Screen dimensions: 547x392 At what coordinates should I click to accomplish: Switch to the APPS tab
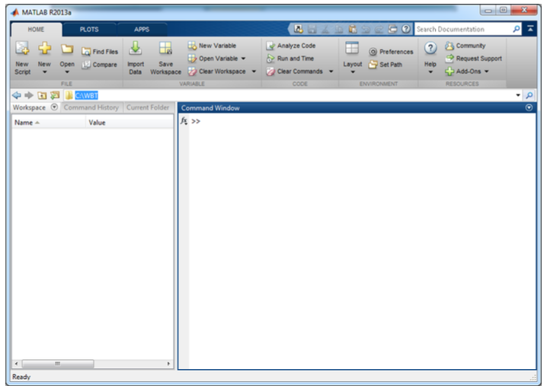coord(142,29)
